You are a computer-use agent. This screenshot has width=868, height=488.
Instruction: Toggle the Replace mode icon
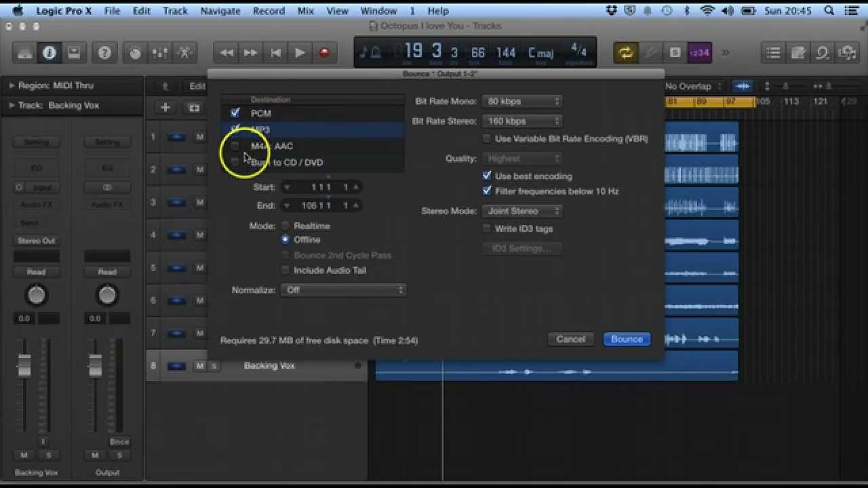(650, 52)
